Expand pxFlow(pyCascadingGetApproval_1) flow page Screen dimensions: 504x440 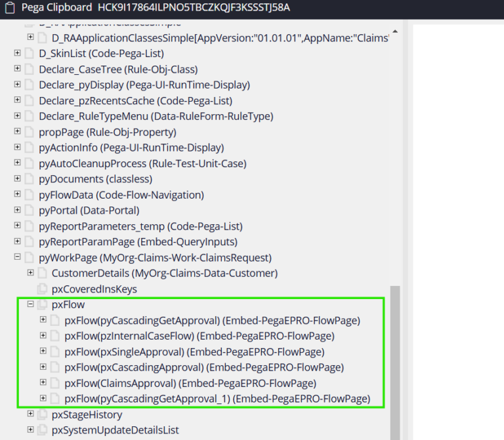pyautogui.click(x=43, y=398)
